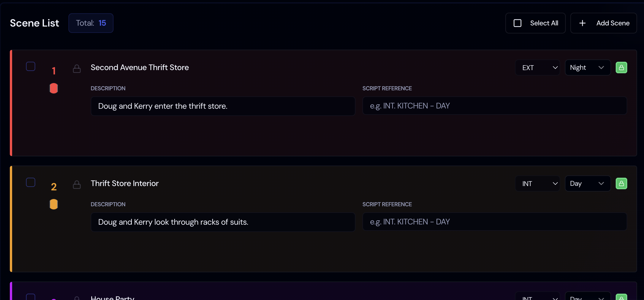Open the INT dropdown for scene 2
The image size is (644, 300).
(537, 183)
